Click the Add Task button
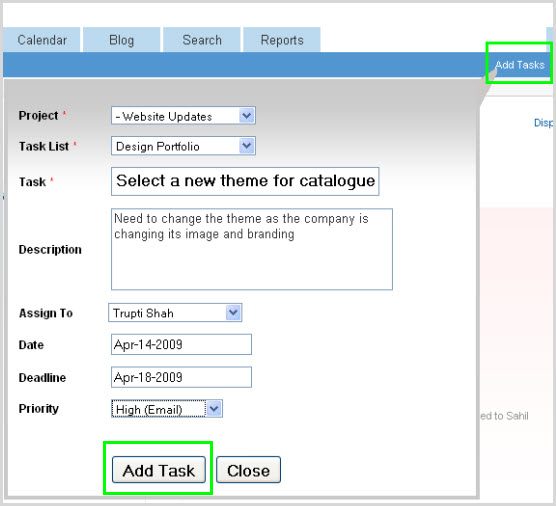The image size is (556, 506). [159, 470]
